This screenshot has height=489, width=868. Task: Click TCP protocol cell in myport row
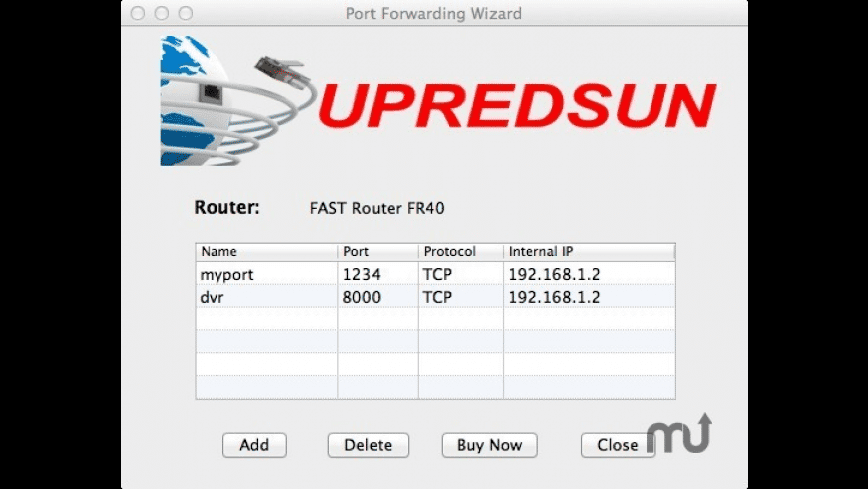[461, 274]
